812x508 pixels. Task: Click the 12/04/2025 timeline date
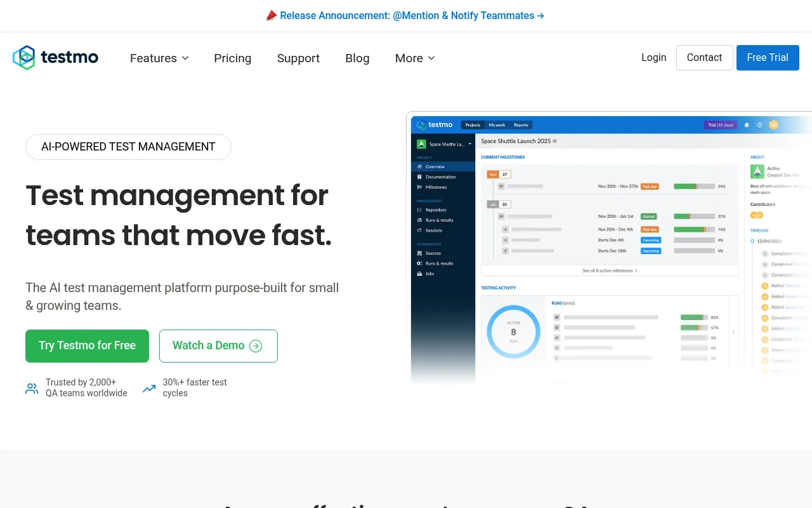click(768, 241)
